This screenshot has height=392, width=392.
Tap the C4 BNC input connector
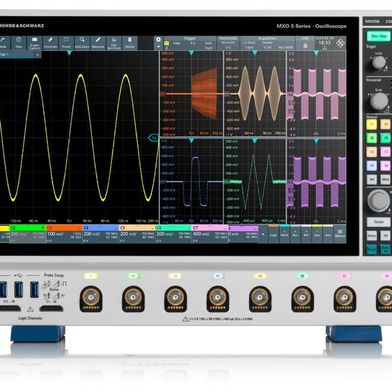[218, 298]
